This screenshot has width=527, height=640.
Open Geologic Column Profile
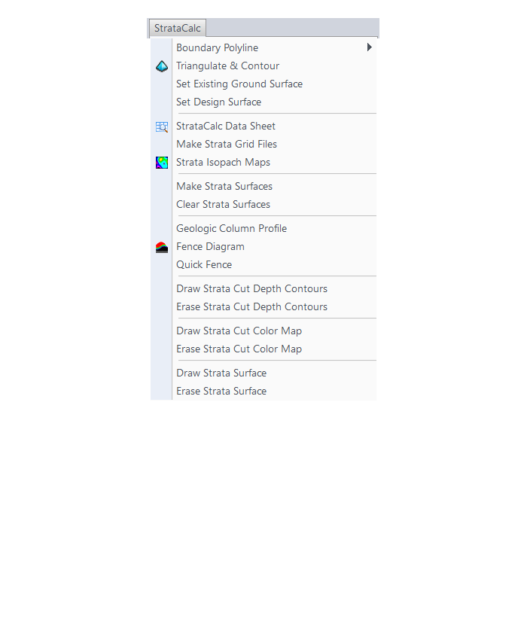pos(263,228)
